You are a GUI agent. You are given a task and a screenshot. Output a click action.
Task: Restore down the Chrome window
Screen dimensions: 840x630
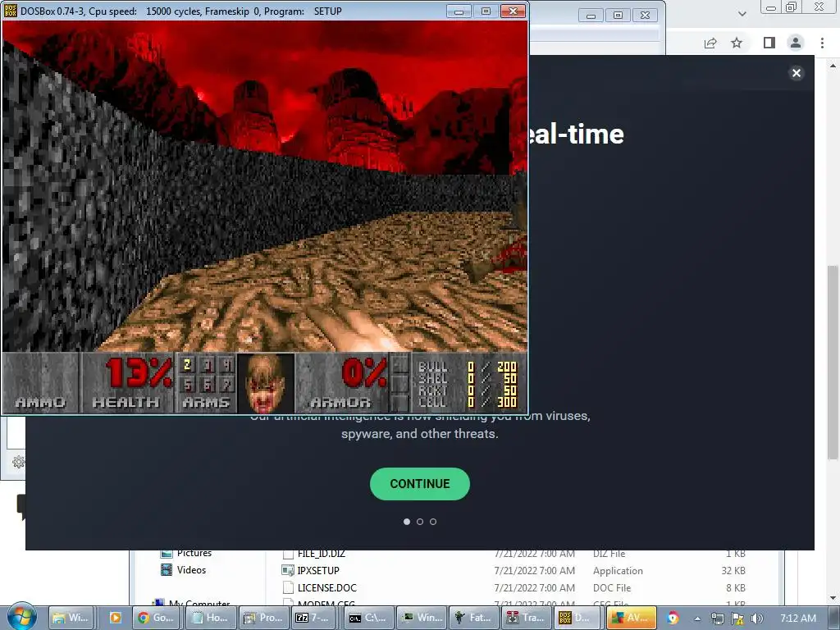click(x=792, y=7)
